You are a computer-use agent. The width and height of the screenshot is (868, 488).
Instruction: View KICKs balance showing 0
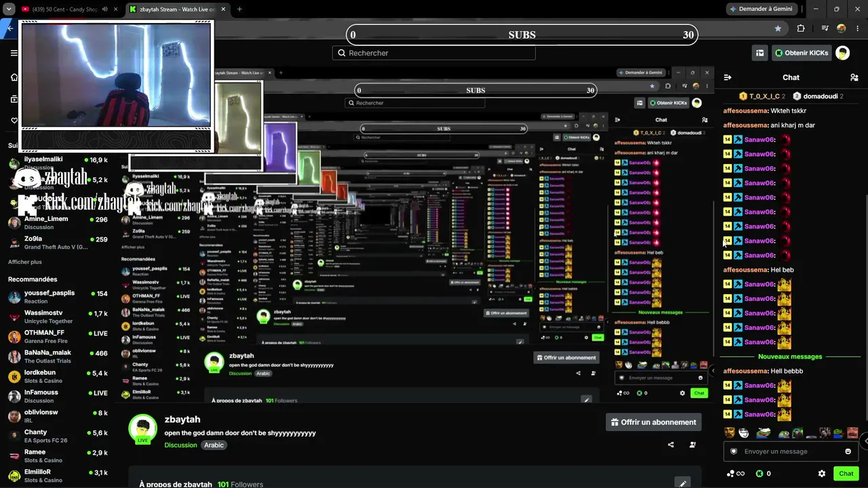(763, 474)
